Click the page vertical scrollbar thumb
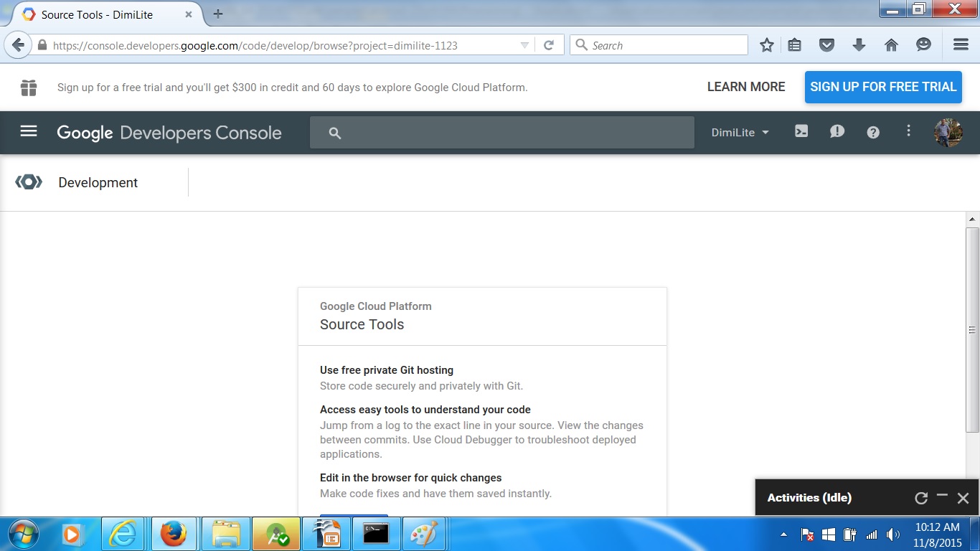The width and height of the screenshot is (980, 551). pyautogui.click(x=973, y=329)
